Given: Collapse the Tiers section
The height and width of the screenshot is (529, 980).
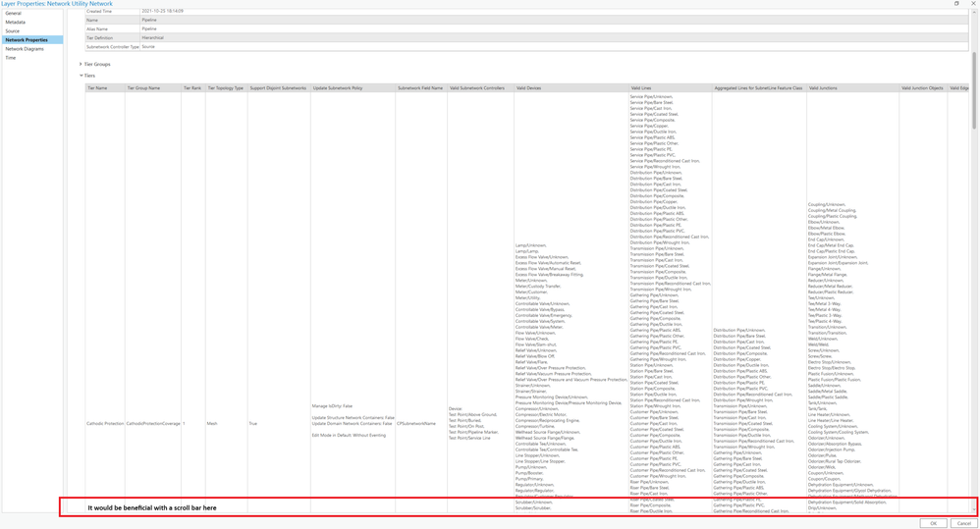Looking at the screenshot, I should coord(81,76).
